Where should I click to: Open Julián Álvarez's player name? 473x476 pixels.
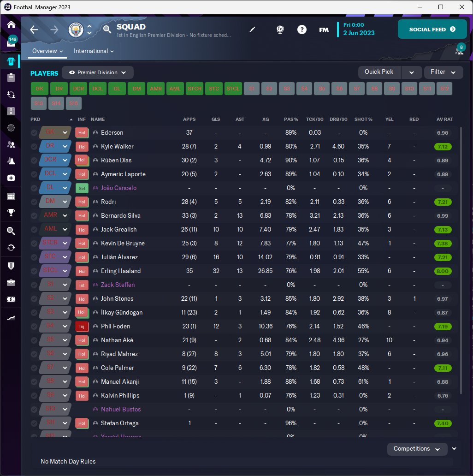(119, 257)
